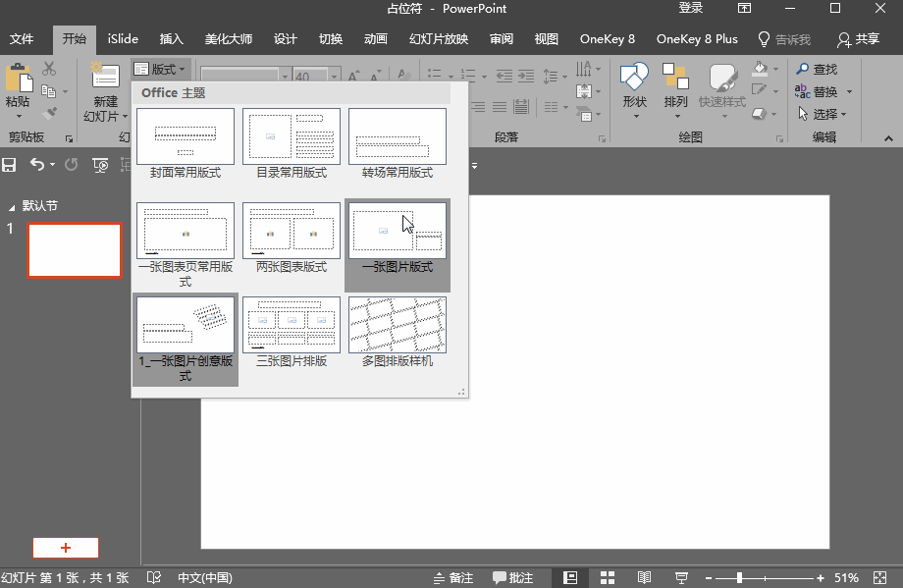
Task: Click the Shape Fill bucket icon
Action: [760, 69]
